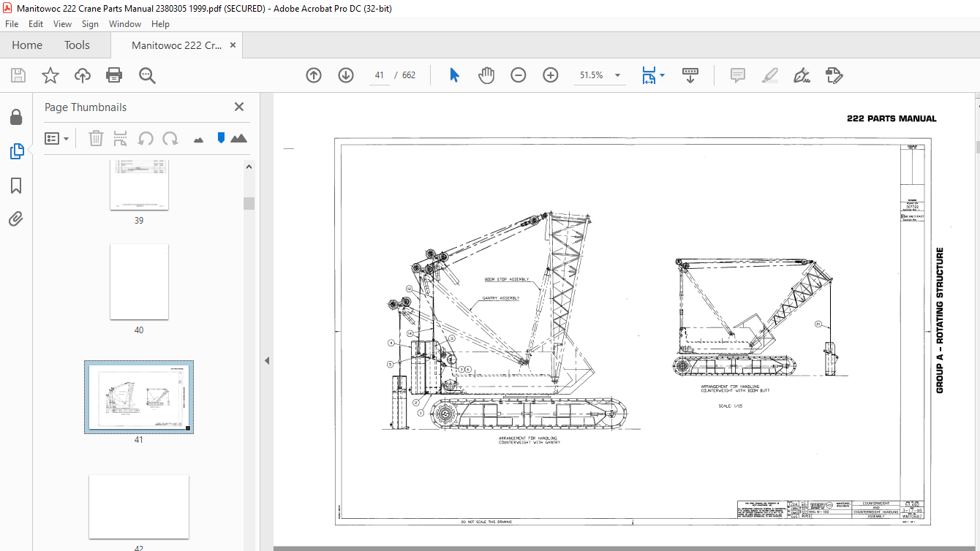Enlarge thumbnails with large mountain icon
980x551 pixels.
point(238,138)
